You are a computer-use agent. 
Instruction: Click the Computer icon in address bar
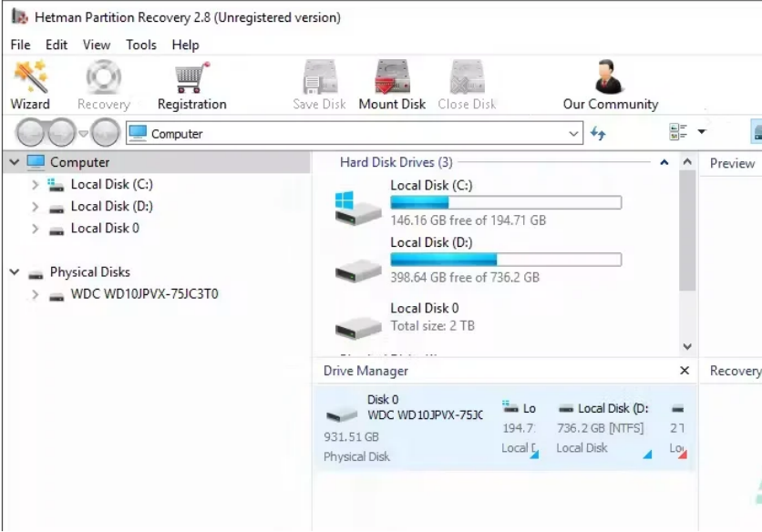pos(138,133)
